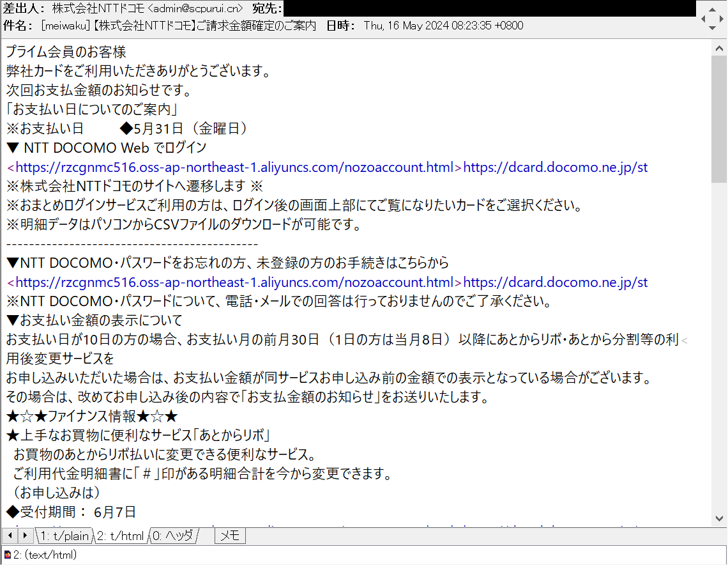The height and width of the screenshot is (565, 728).
Task: Open the 0: ヘッダ tab
Action: [x=172, y=536]
